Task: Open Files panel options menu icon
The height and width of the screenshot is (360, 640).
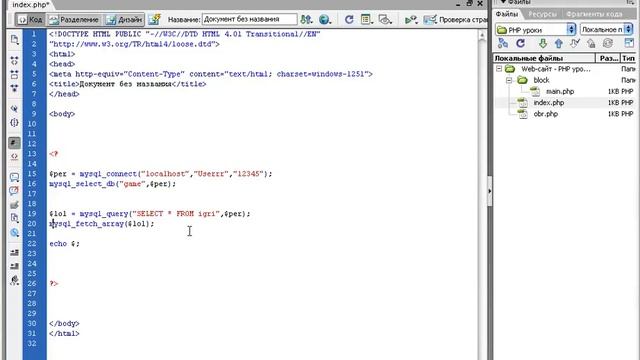Action: (630, 2)
